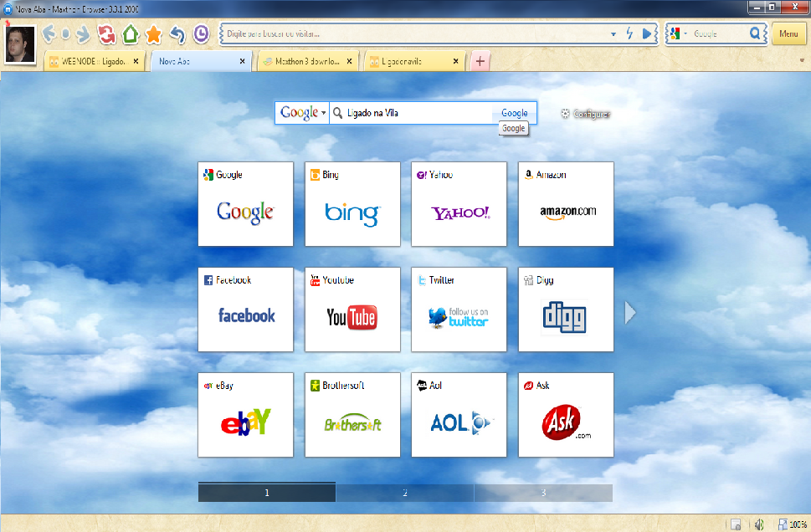Image resolution: width=811 pixels, height=532 pixels.
Task: Open the Facebook quick dial thumbnail
Action: [x=246, y=309]
